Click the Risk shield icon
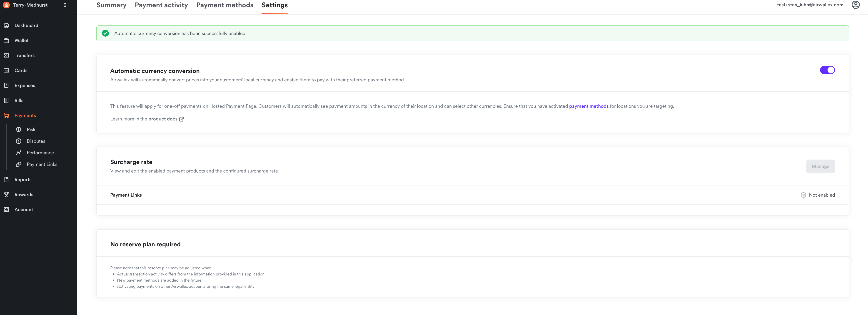 coord(19,130)
